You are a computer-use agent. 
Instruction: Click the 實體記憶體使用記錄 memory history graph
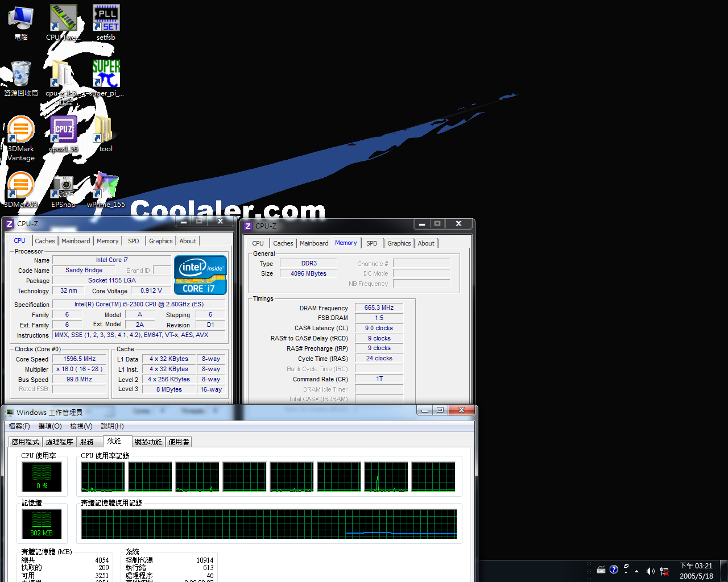(269, 524)
